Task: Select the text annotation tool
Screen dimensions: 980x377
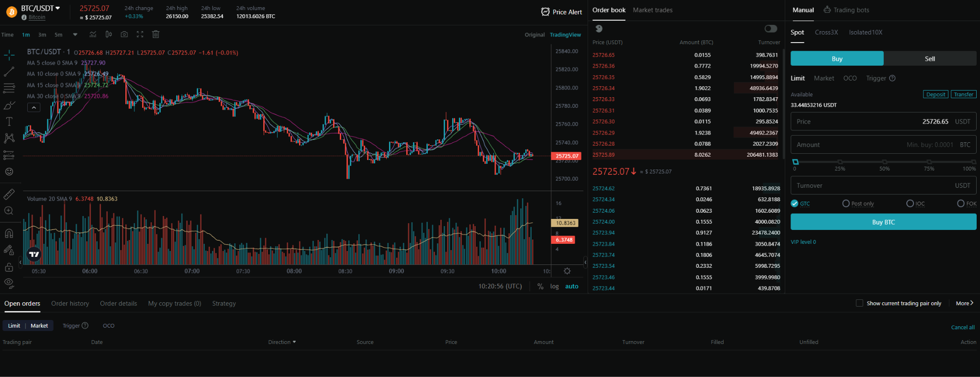Action: (x=9, y=122)
